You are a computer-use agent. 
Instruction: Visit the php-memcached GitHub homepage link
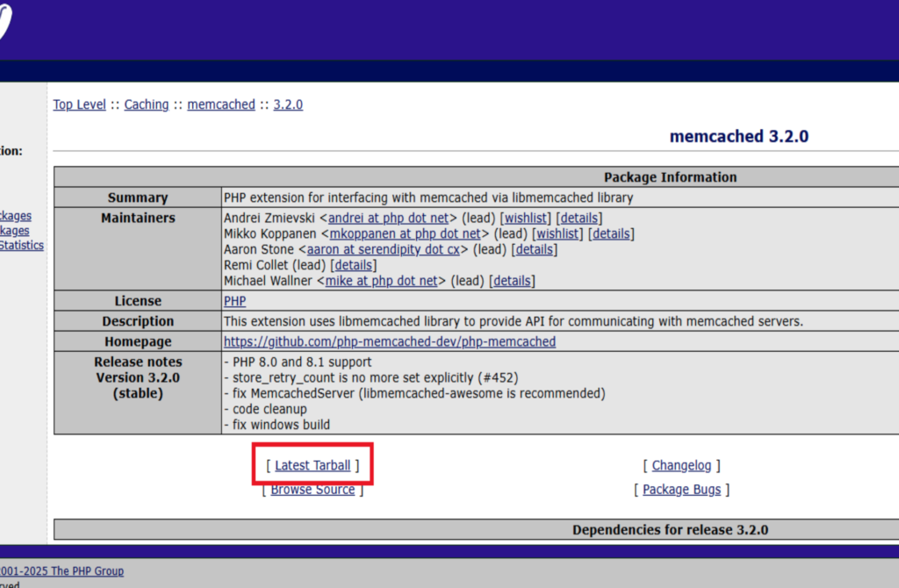[390, 341]
